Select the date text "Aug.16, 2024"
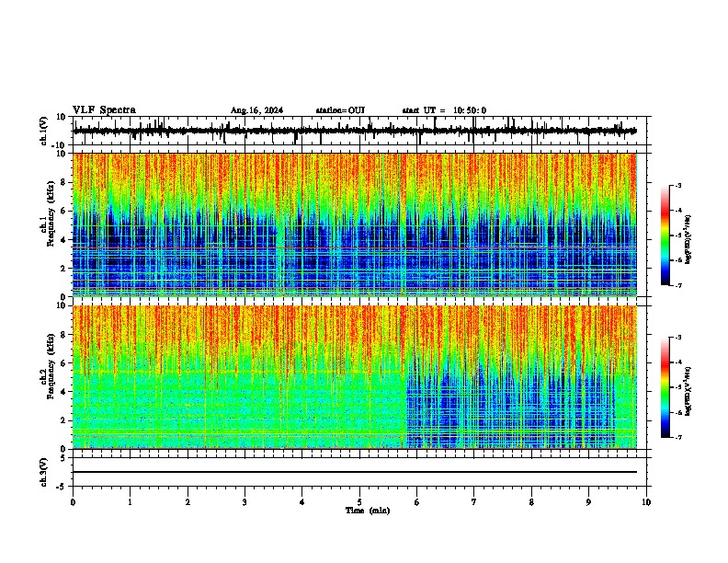728x563 pixels. [x=256, y=110]
